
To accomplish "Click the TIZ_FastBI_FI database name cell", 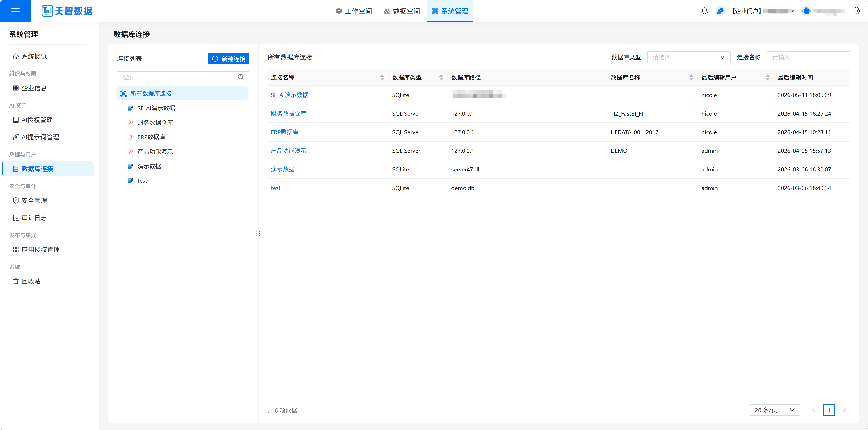I will [x=626, y=114].
